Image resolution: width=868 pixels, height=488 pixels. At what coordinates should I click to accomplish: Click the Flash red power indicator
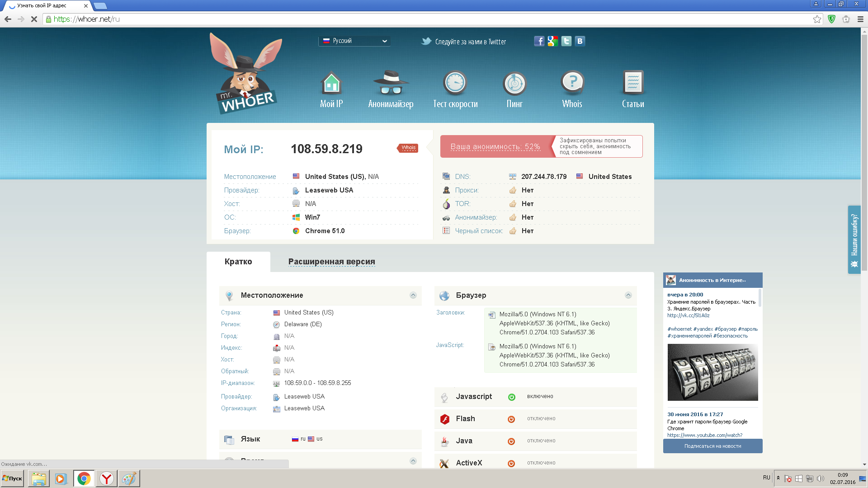pos(511,419)
